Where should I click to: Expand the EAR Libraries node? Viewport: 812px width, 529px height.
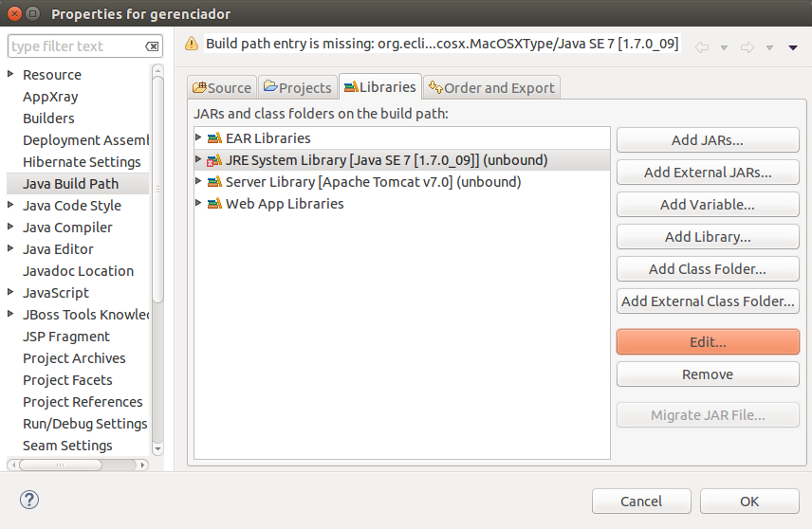tap(198, 137)
